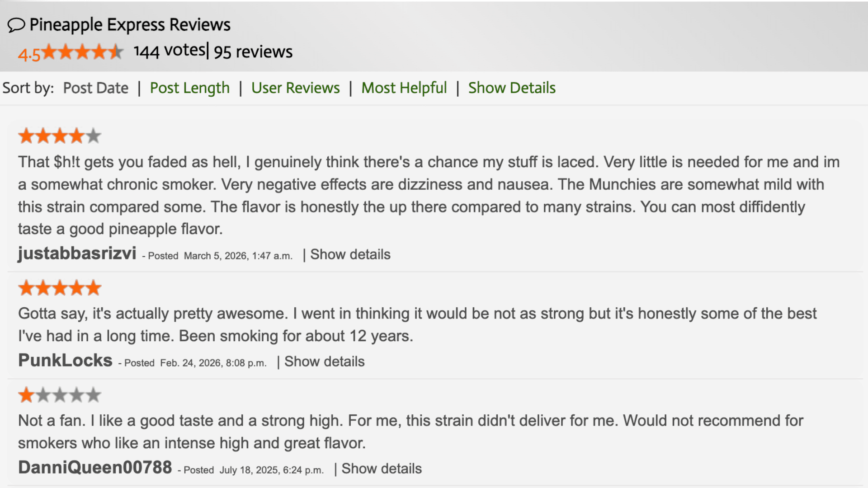Expand details for justabbasrizvi's review
The height and width of the screenshot is (488, 868).
[x=350, y=254]
